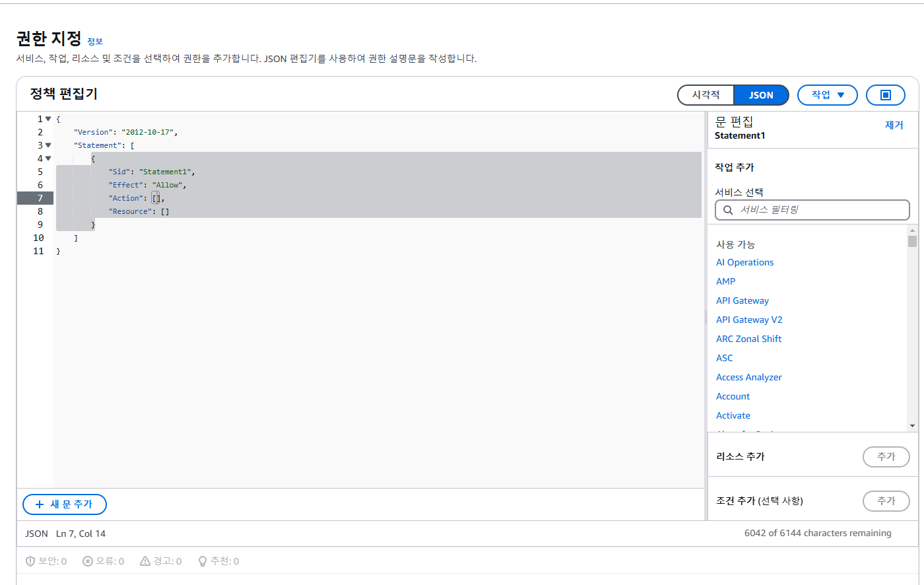Screen dimensions: 924x585
Task: Click the security shield status icon
Action: point(30,561)
